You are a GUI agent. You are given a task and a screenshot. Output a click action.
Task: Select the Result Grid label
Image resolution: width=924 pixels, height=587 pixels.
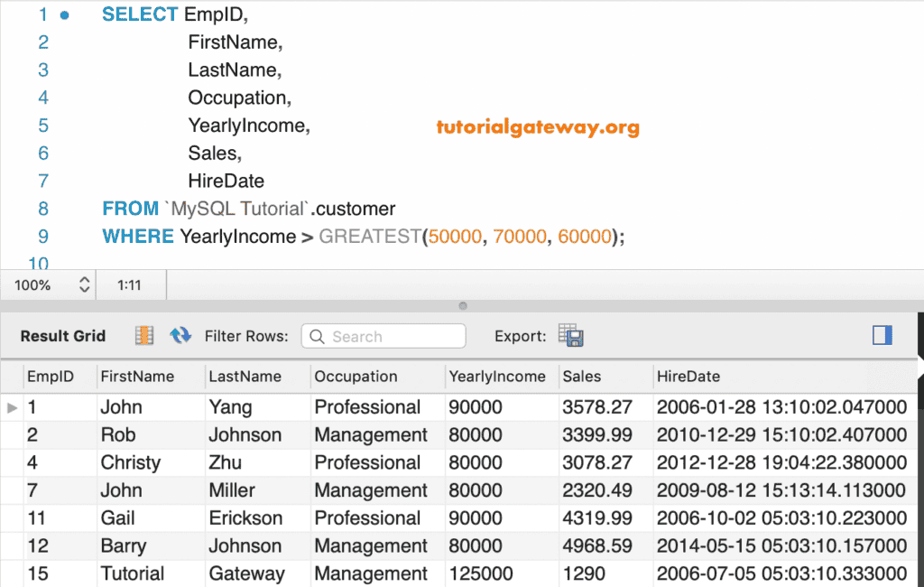[63, 336]
